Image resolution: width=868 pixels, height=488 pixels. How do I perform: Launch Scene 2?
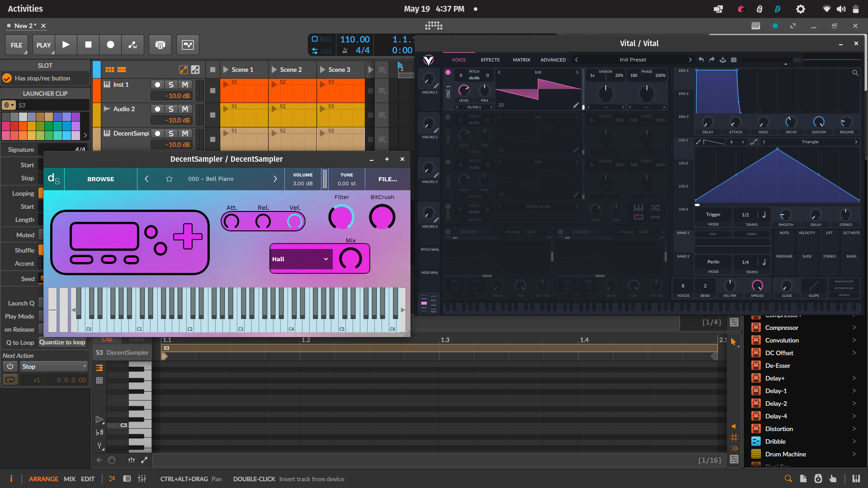[x=274, y=70]
